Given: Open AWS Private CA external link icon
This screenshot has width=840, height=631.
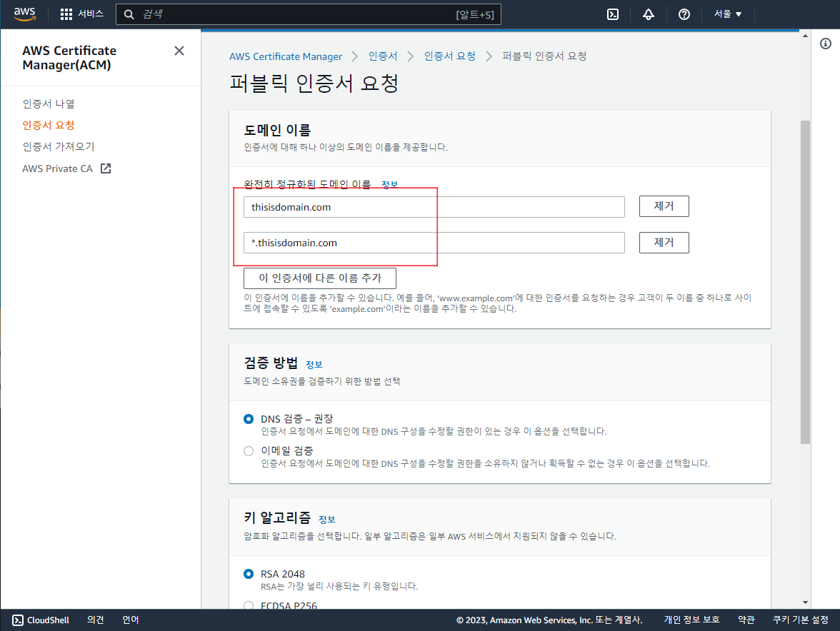Looking at the screenshot, I should coord(106,168).
